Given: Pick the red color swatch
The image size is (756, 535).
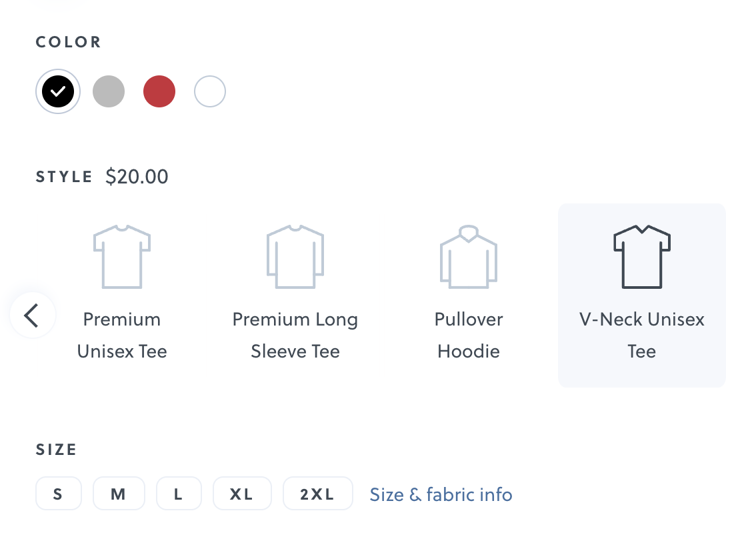Looking at the screenshot, I should [x=159, y=91].
